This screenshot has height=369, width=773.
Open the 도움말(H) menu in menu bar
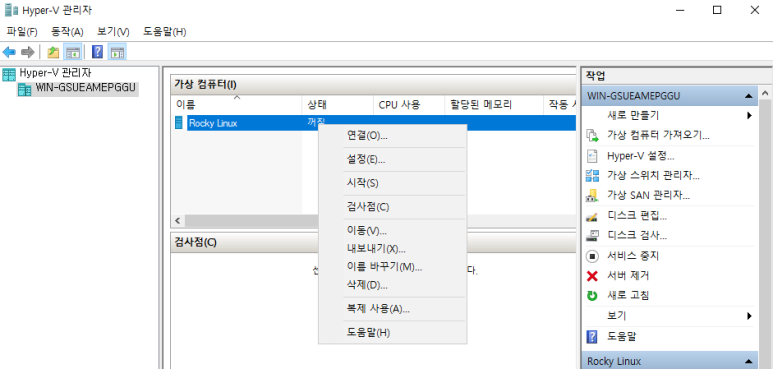tap(164, 32)
